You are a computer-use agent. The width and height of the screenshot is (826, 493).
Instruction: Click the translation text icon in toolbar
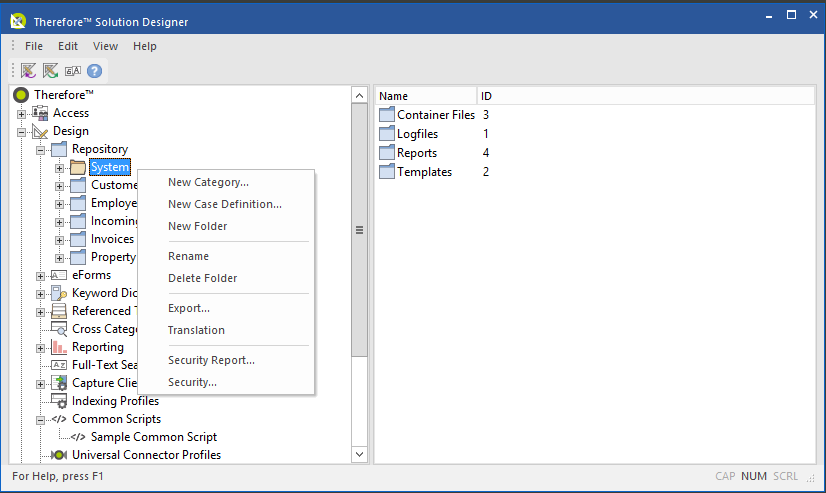(x=73, y=71)
